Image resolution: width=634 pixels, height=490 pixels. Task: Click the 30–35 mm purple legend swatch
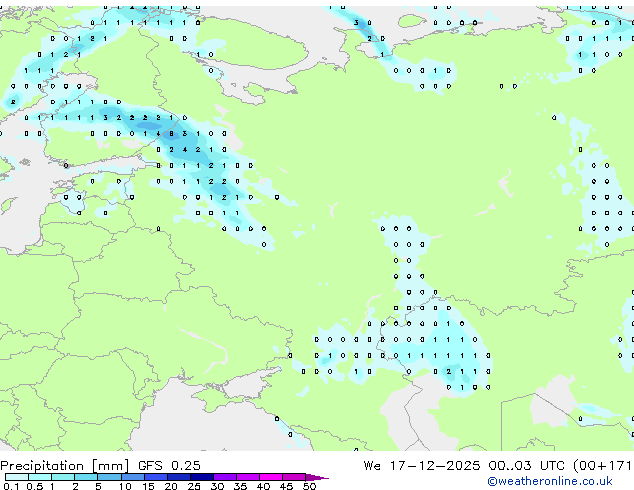(x=225, y=477)
